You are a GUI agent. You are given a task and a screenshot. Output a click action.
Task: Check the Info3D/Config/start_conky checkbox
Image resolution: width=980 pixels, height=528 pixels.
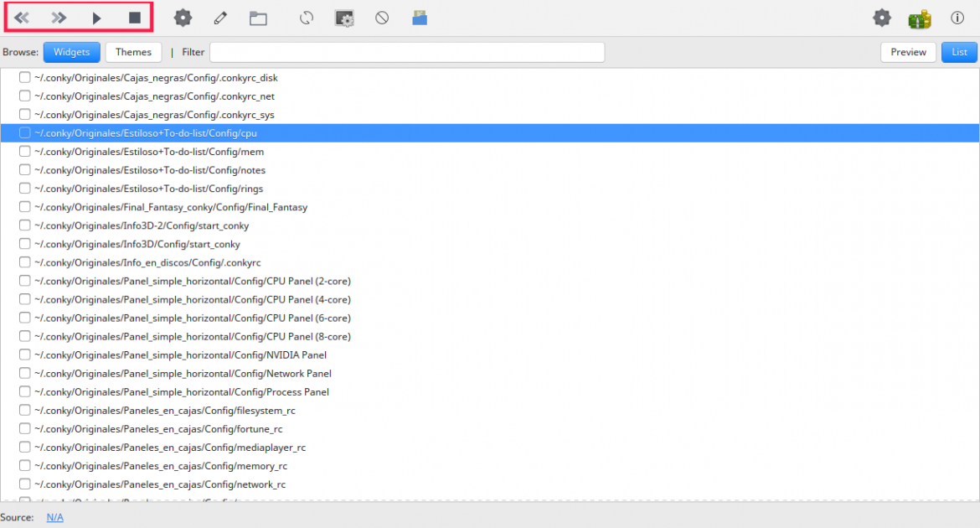click(x=24, y=243)
